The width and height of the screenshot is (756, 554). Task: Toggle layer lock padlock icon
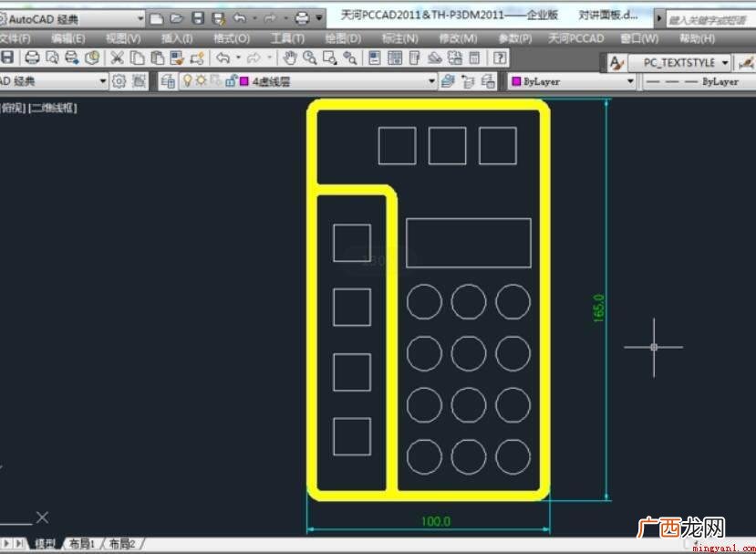pos(231,81)
